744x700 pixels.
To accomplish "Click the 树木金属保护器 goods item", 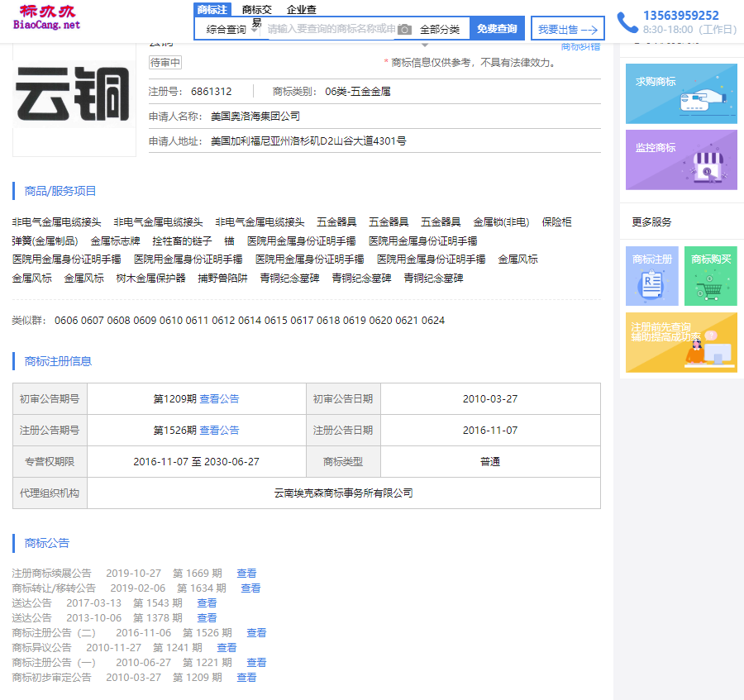I will tap(151, 278).
